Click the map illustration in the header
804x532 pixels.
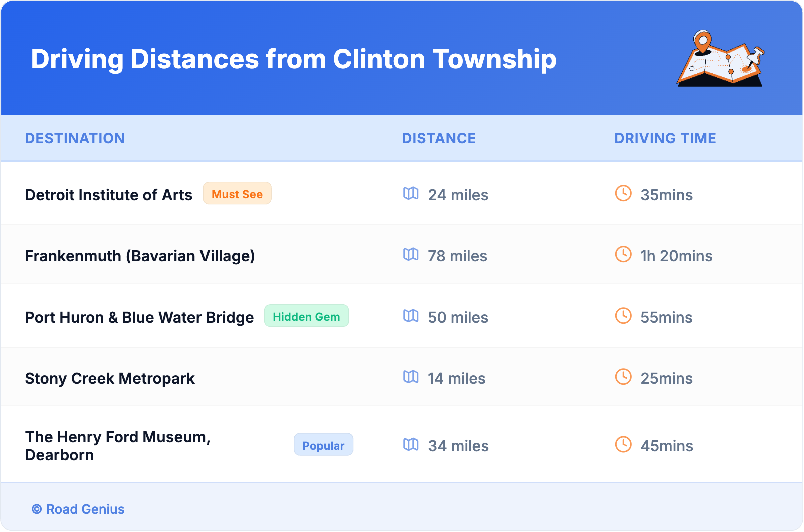[720, 59]
